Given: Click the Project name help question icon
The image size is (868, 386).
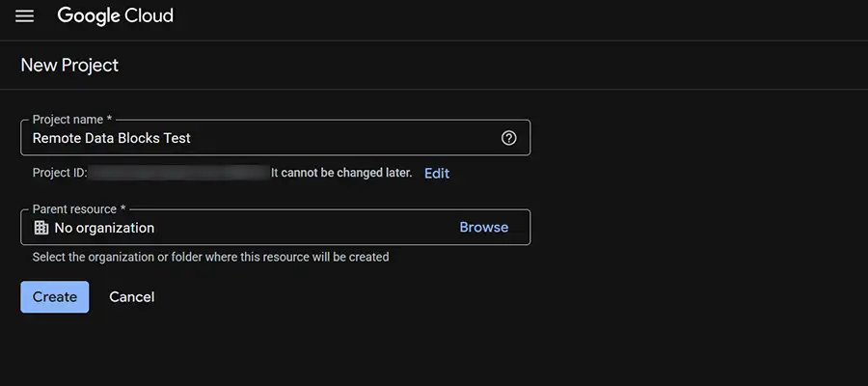Looking at the screenshot, I should (x=509, y=138).
